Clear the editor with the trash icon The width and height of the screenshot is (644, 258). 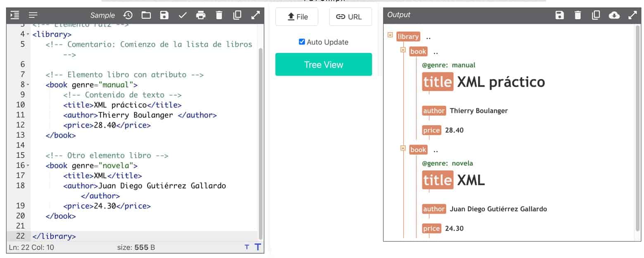[219, 15]
